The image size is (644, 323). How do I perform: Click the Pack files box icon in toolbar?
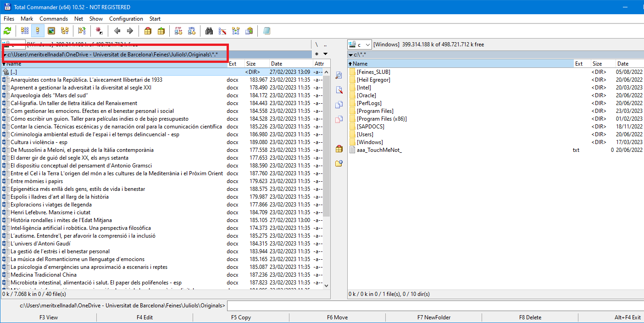[x=148, y=31]
